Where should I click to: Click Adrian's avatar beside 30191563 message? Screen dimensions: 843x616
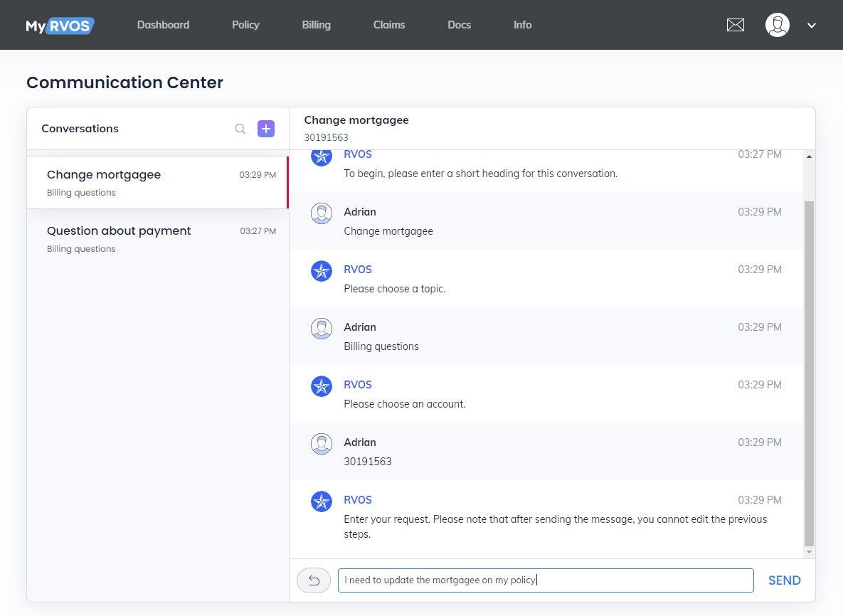pyautogui.click(x=322, y=443)
